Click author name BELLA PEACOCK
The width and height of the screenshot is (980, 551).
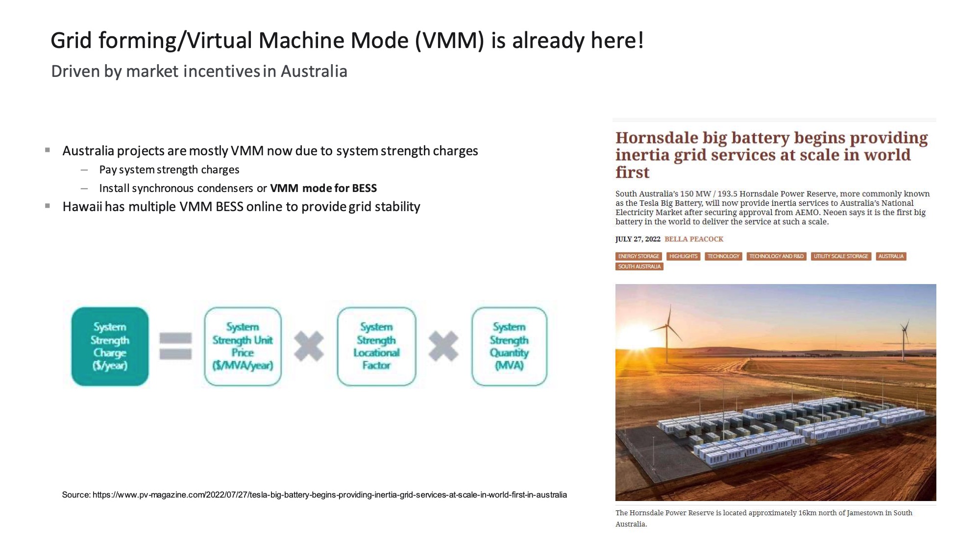(694, 239)
